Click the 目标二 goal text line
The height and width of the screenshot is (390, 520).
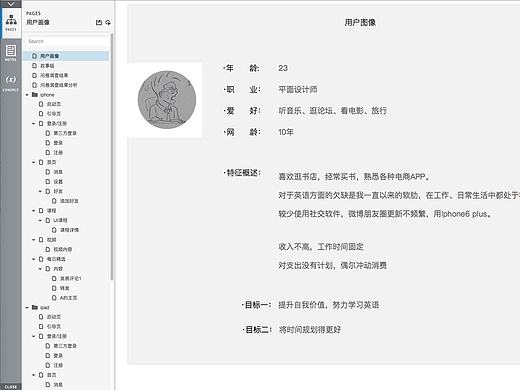click(x=310, y=330)
